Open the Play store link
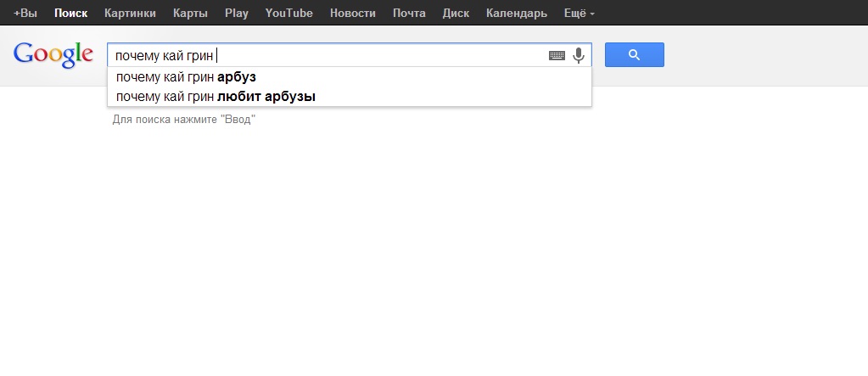Viewport: 868px width, 376px height. [x=237, y=14]
